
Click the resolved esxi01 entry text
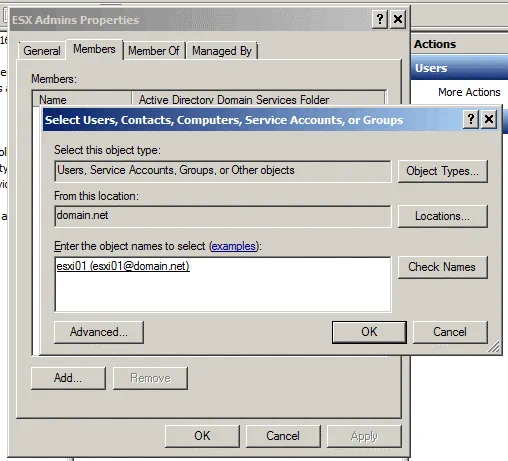coord(123,266)
